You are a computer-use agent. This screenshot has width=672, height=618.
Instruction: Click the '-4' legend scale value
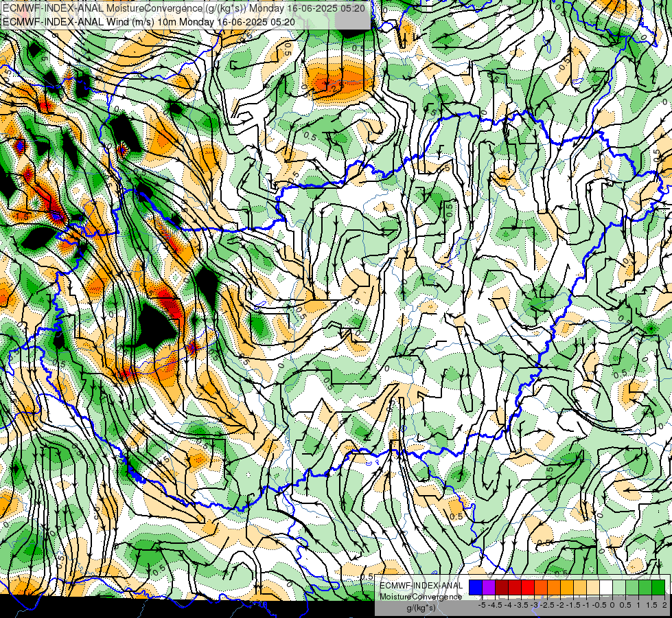tap(508, 605)
